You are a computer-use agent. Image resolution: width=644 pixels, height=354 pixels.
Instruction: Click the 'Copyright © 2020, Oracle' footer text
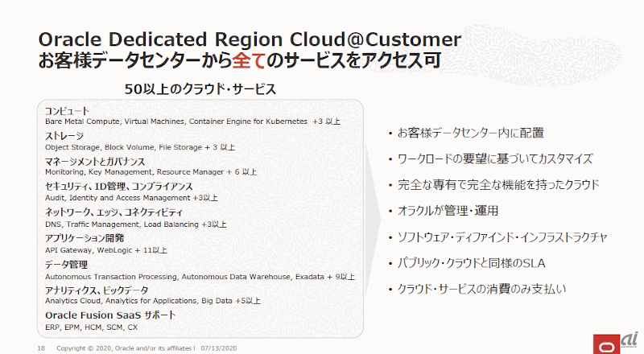tap(126, 348)
